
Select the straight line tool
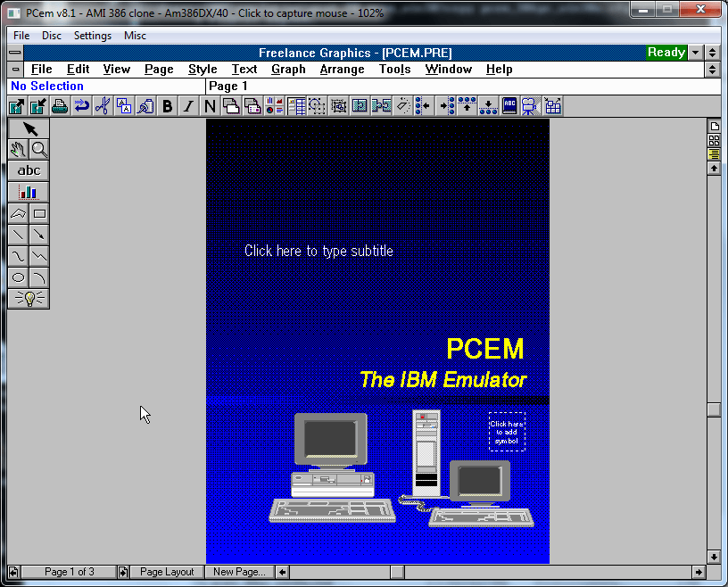(x=18, y=235)
